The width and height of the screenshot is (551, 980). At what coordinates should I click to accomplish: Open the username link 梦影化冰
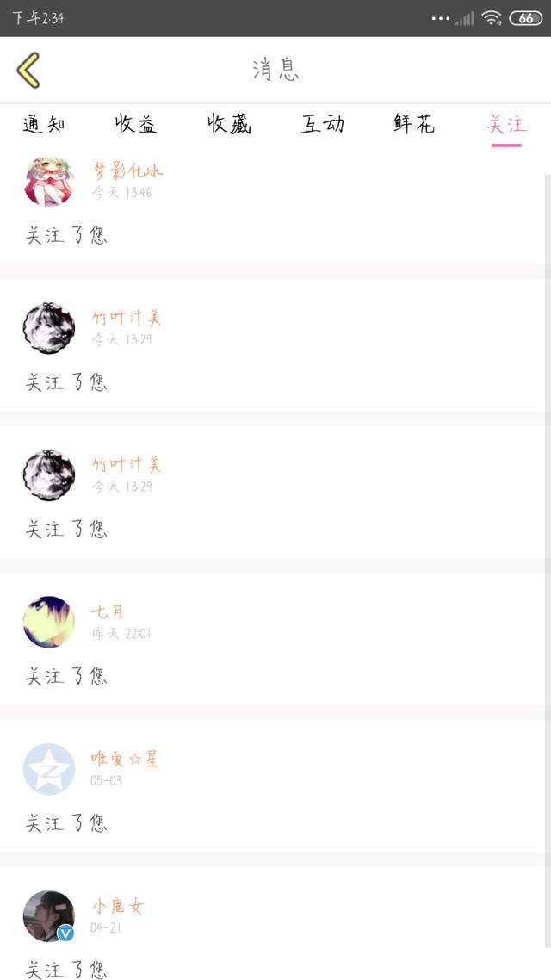(x=127, y=171)
